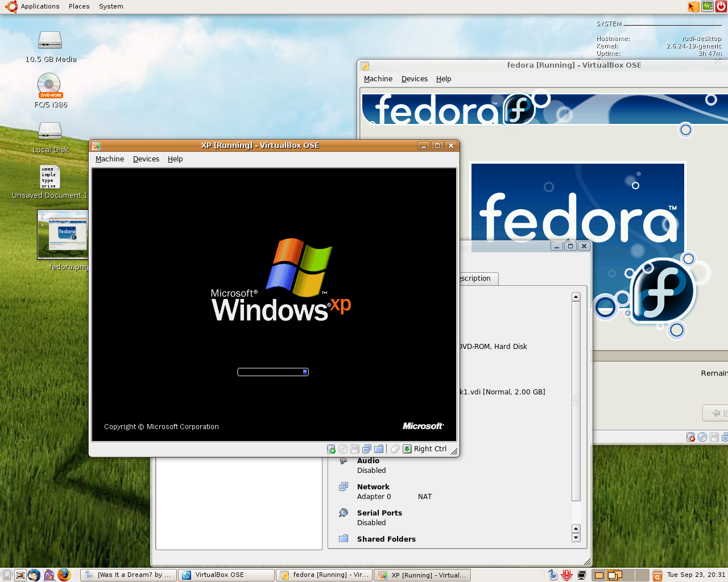The image size is (728, 582).
Task: Click the shared folders icon in XP status bar
Action: coord(379,449)
